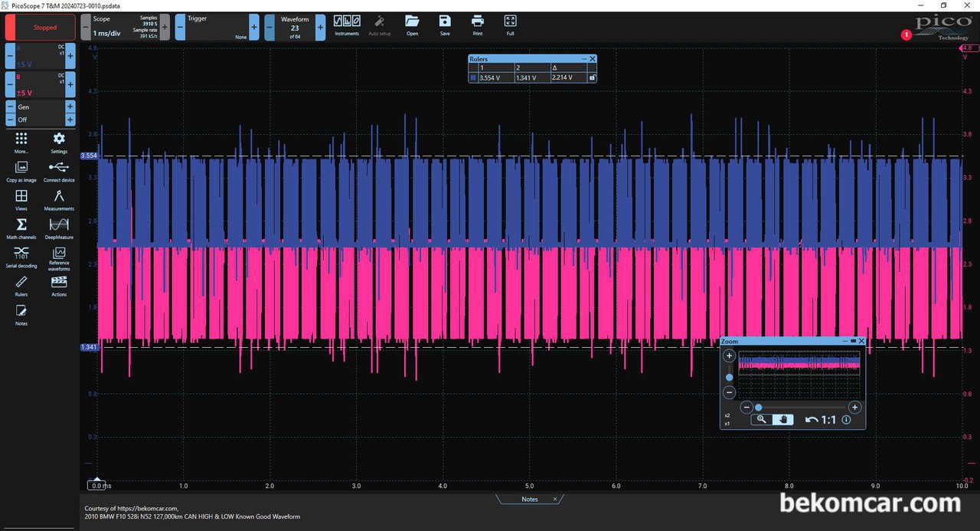Click the Trigger minus button
The image size is (980, 531).
pyautogui.click(x=180, y=27)
